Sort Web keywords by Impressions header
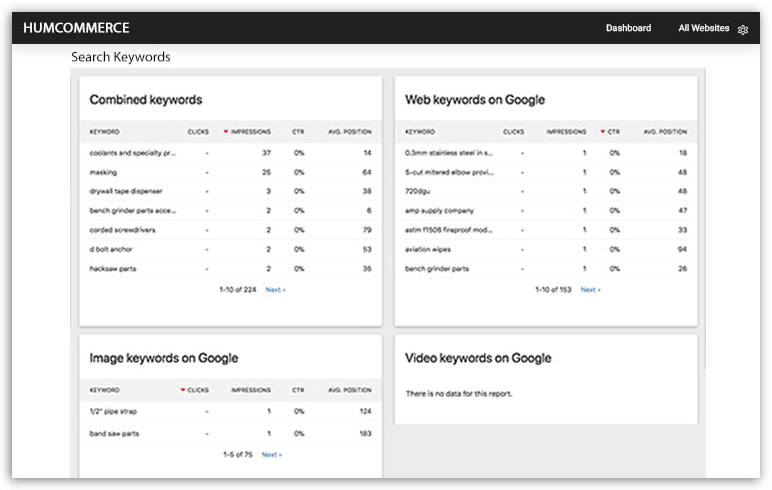This screenshot has height=490, width=772. pos(566,132)
